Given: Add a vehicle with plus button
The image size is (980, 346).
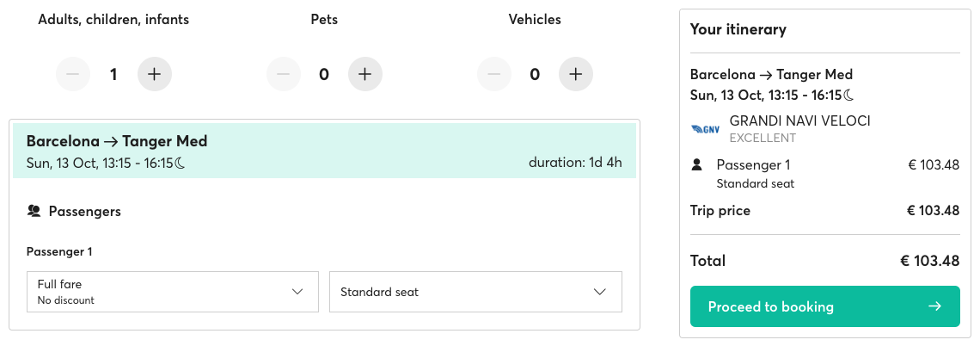Looking at the screenshot, I should 576,75.
